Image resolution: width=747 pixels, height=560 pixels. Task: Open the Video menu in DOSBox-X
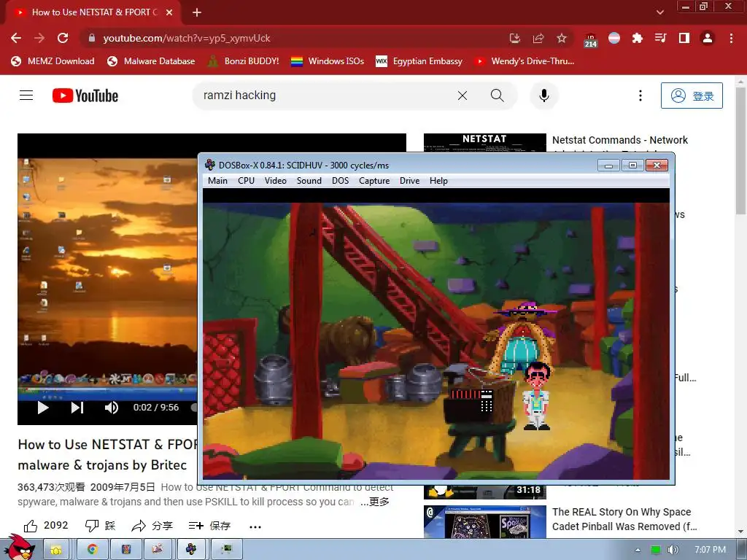click(276, 181)
